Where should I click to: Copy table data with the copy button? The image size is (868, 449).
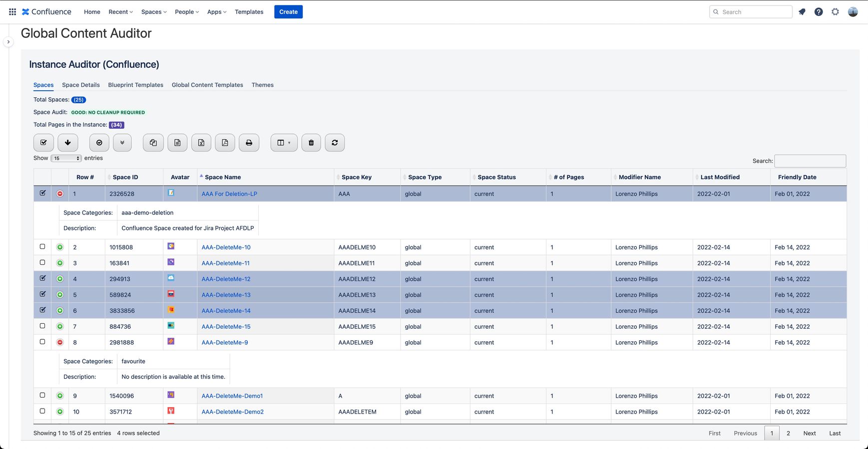coord(153,143)
